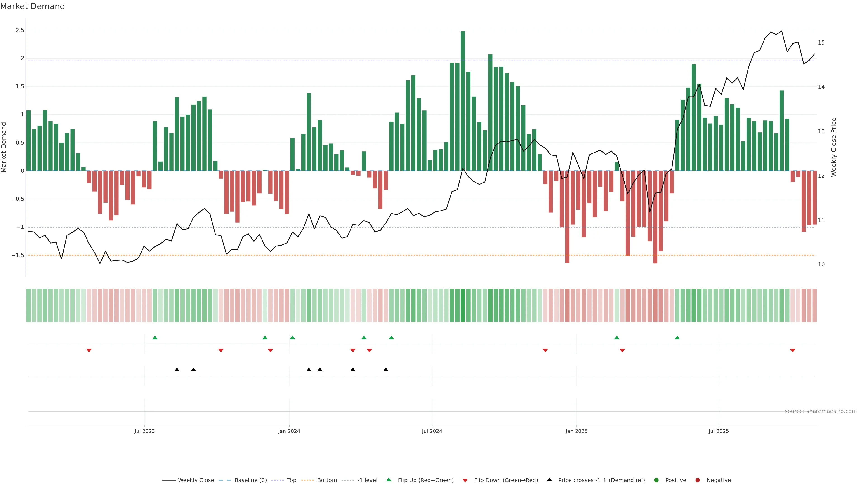Screen dimensions: 868x488
Task: Click the Weekly Close Price axis title
Action: coord(834,147)
